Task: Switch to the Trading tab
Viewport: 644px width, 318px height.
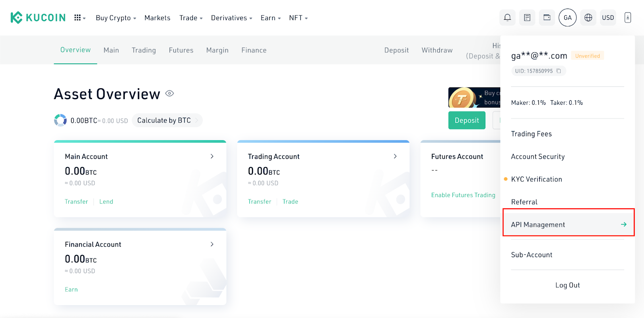Action: [144, 50]
